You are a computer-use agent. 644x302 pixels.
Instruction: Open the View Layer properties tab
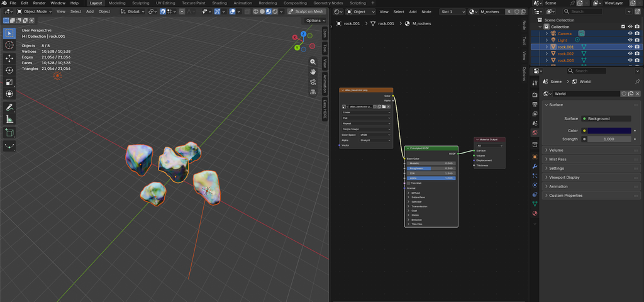535,114
